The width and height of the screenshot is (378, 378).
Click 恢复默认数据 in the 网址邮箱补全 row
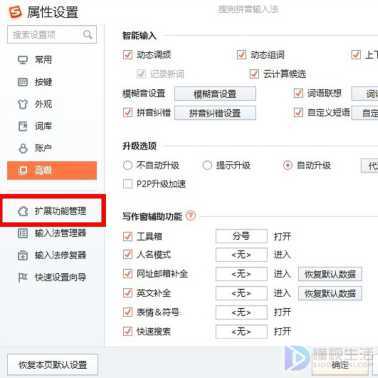click(x=330, y=274)
